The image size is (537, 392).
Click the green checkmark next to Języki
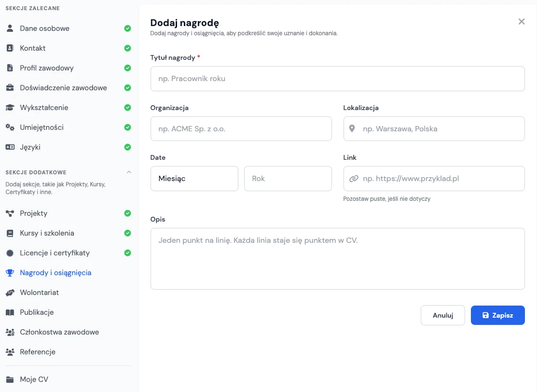(x=127, y=147)
